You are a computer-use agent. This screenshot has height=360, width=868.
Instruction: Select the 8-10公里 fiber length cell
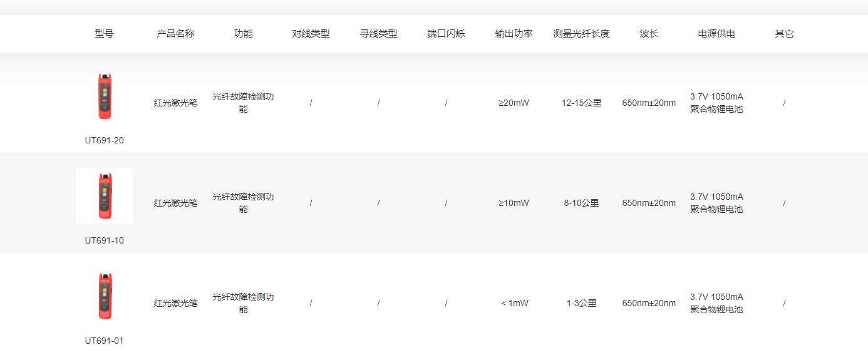click(x=581, y=203)
